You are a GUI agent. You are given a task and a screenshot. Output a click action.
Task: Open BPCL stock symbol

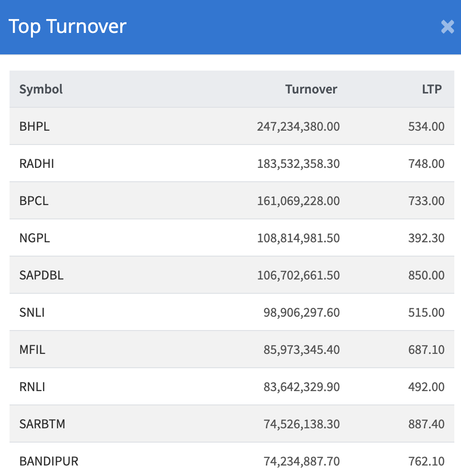[x=34, y=201]
